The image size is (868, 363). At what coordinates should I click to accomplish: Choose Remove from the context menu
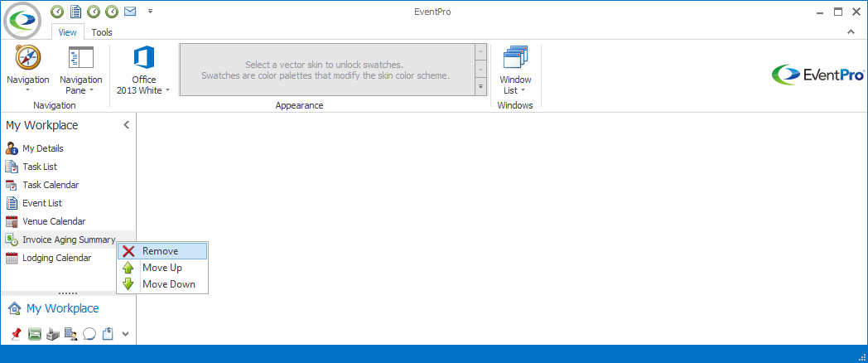point(162,251)
